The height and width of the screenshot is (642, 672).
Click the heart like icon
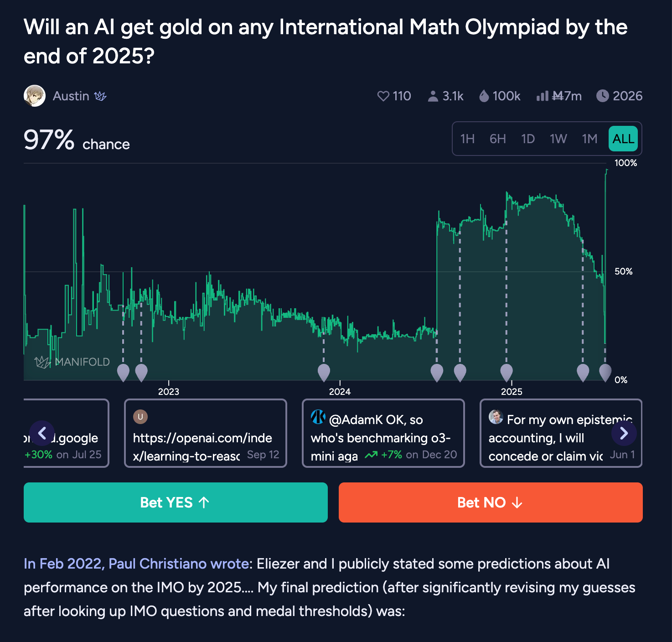click(x=383, y=96)
